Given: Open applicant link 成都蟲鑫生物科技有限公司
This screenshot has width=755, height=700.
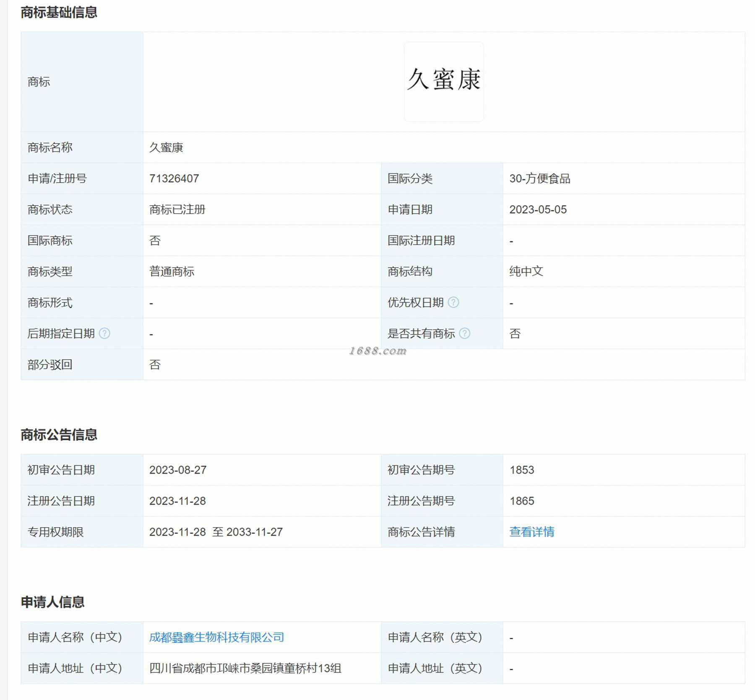Looking at the screenshot, I should coord(216,637).
